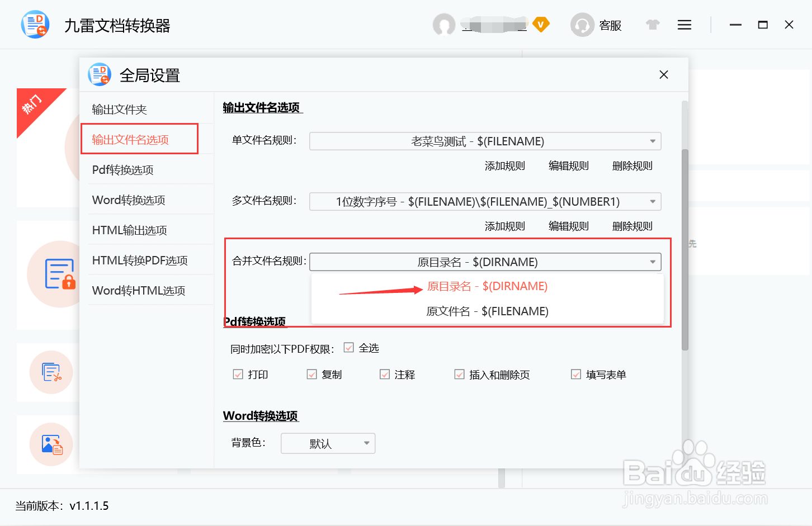Open the hamburger main menu icon

[684, 25]
